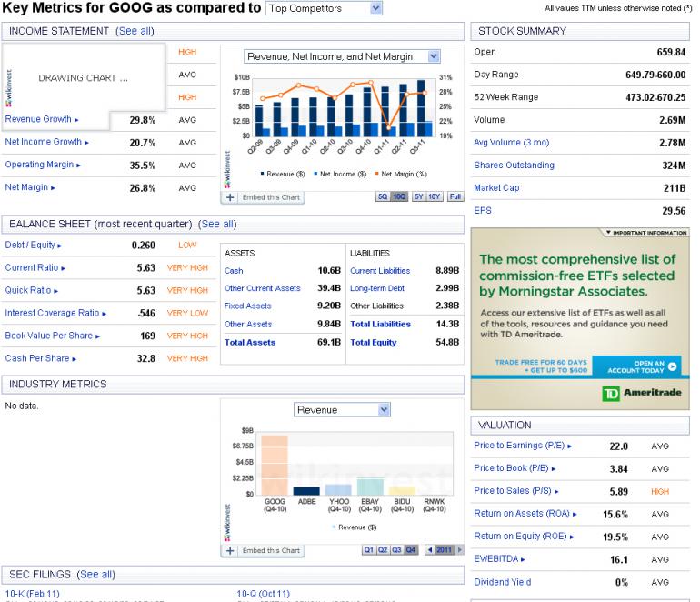Click the EPS link in Stock Summary
700x602 pixels.
click(x=483, y=210)
